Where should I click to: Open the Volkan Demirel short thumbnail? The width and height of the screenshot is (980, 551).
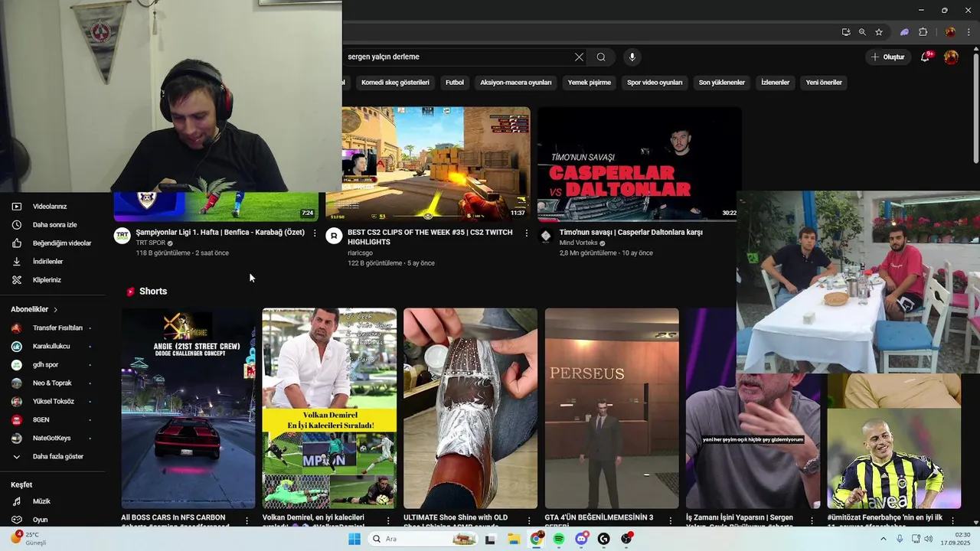pos(329,409)
